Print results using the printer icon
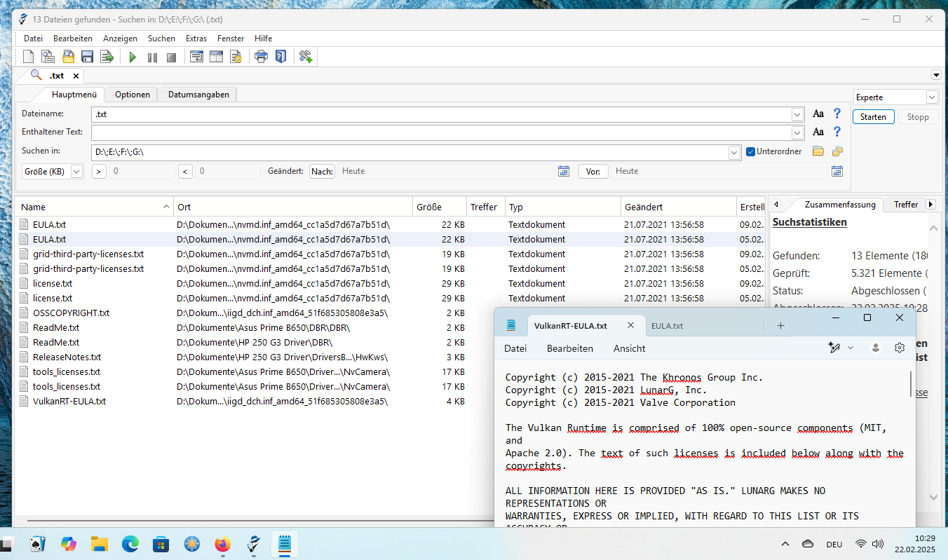 coord(261,57)
